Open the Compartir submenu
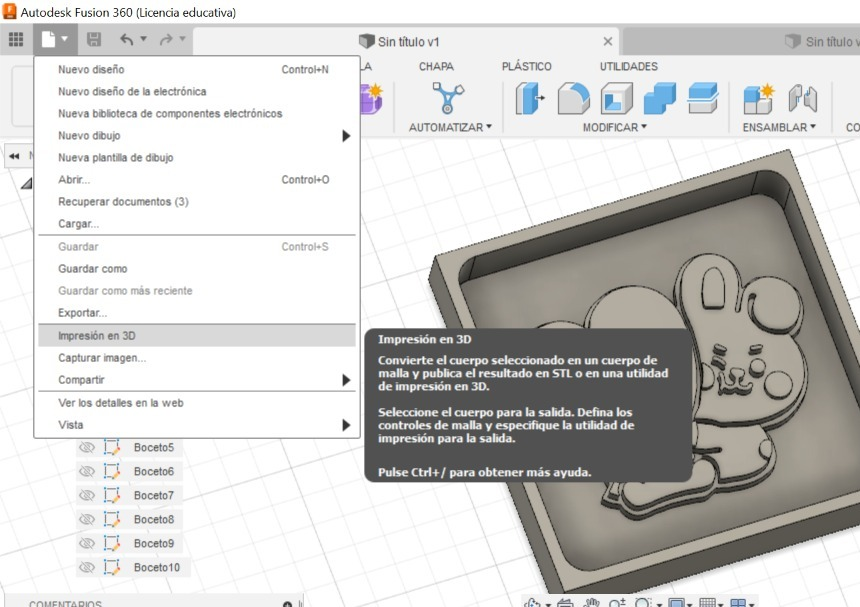This screenshot has height=607, width=860. 197,379
